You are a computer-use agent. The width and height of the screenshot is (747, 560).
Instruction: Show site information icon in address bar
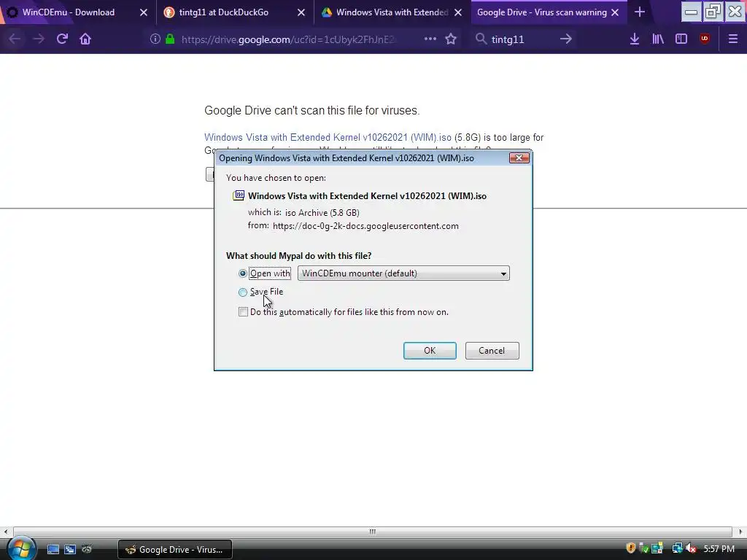[155, 39]
